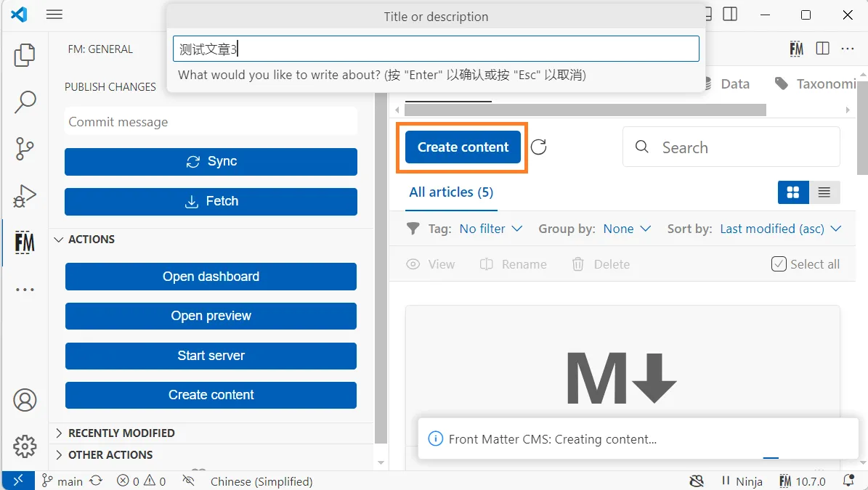The width and height of the screenshot is (868, 490).
Task: Click the PUBLISH CHANGES heading
Action: tap(110, 87)
